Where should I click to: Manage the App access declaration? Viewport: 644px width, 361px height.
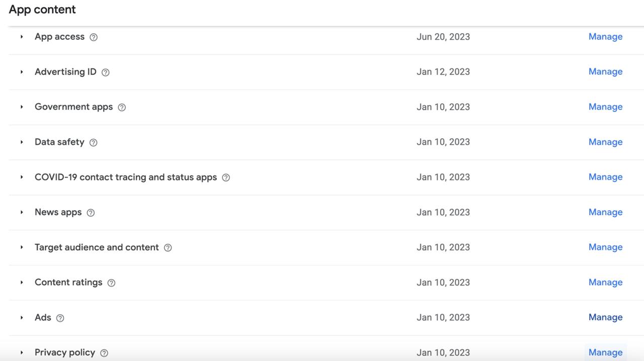pos(605,37)
